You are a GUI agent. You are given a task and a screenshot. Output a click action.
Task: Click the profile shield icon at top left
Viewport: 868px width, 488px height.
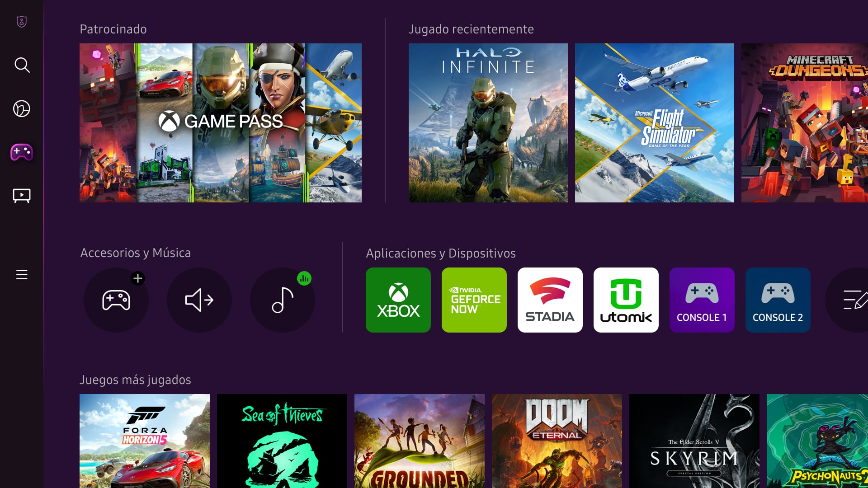pos(21,21)
